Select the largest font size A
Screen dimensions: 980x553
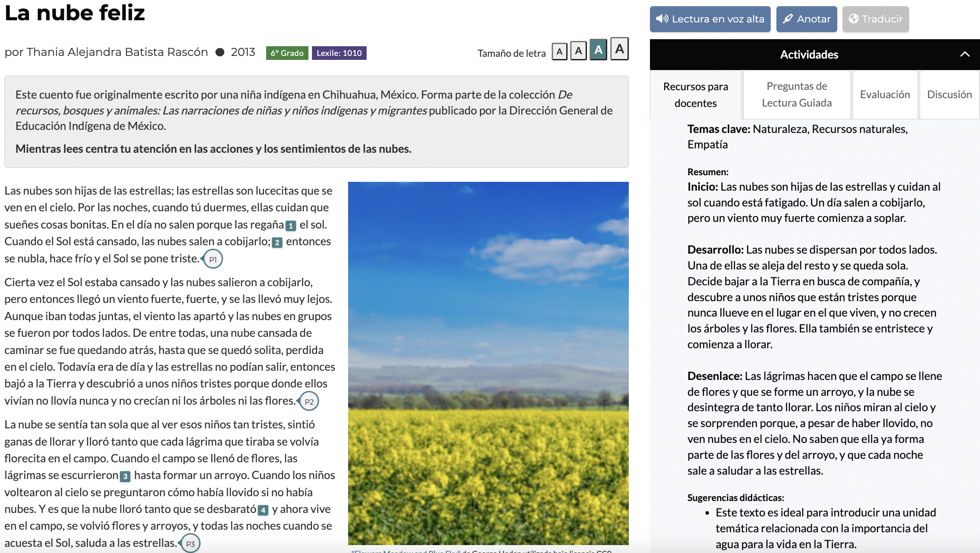point(620,49)
